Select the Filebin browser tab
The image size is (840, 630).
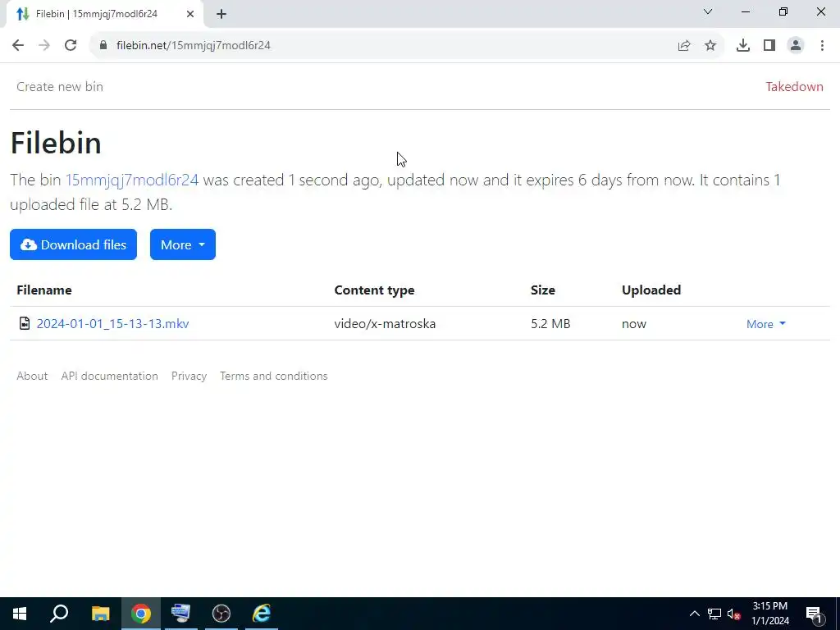(x=105, y=14)
